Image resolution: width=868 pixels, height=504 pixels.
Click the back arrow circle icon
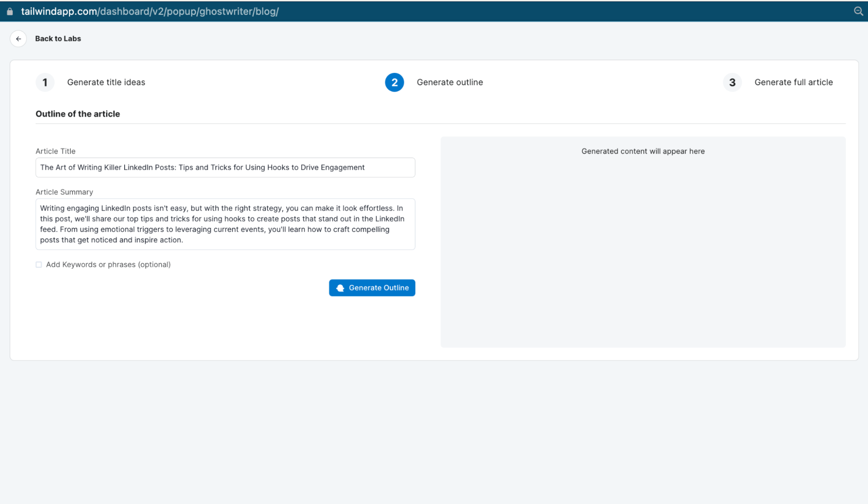click(x=18, y=39)
